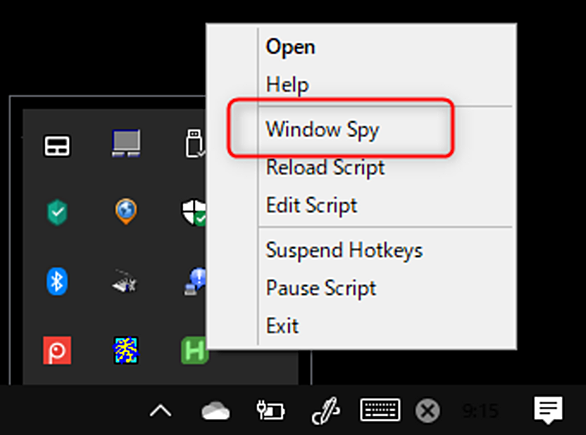Open the USB safely remove hardware icon

click(x=195, y=144)
